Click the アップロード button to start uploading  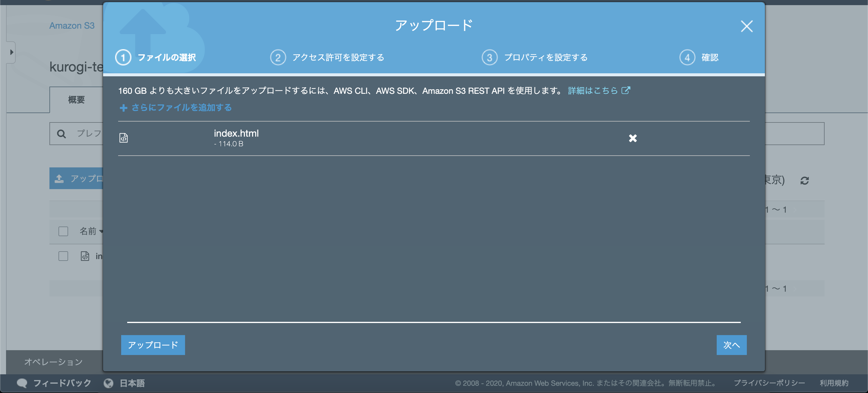[153, 345]
